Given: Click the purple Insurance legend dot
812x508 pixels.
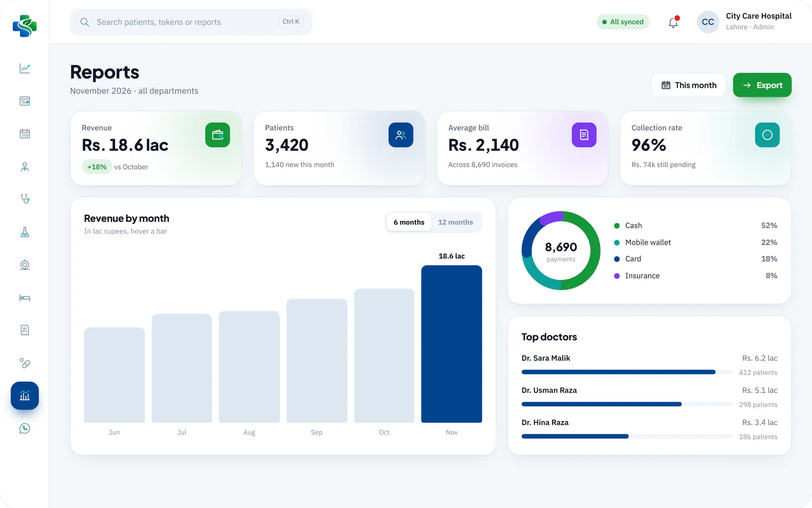Looking at the screenshot, I should point(617,276).
